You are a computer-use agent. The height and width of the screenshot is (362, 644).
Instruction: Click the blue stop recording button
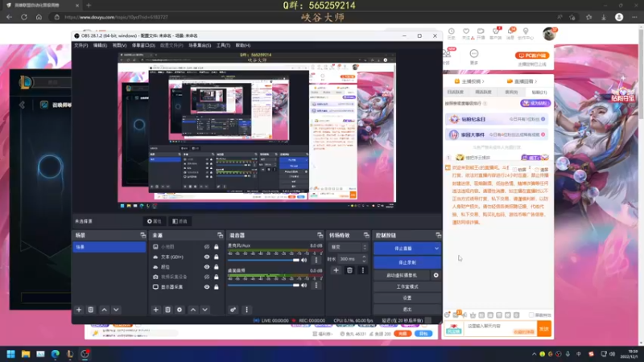(x=407, y=262)
